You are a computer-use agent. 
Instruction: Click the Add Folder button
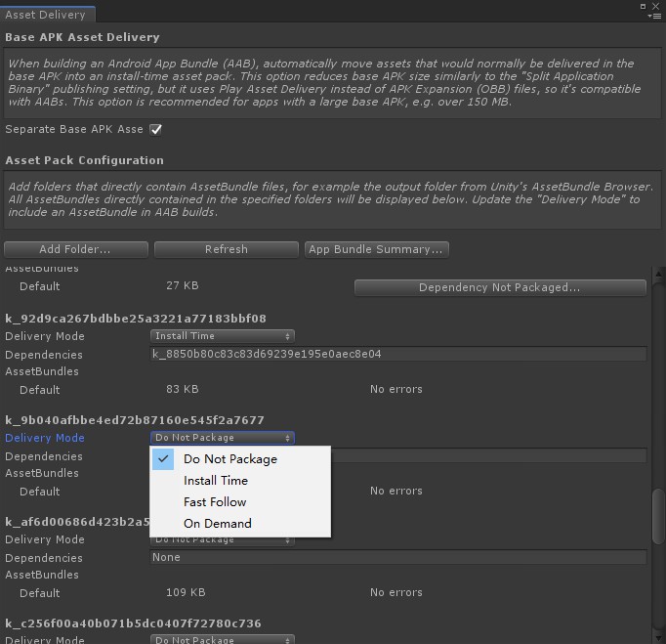tap(76, 249)
